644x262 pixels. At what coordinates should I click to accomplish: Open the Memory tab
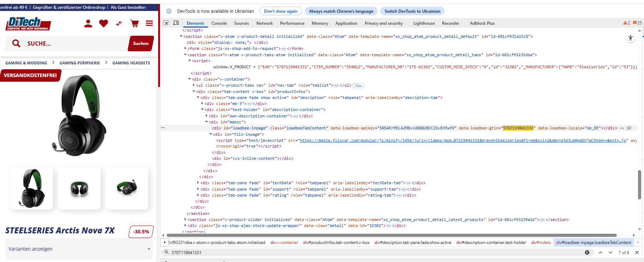coord(320,23)
